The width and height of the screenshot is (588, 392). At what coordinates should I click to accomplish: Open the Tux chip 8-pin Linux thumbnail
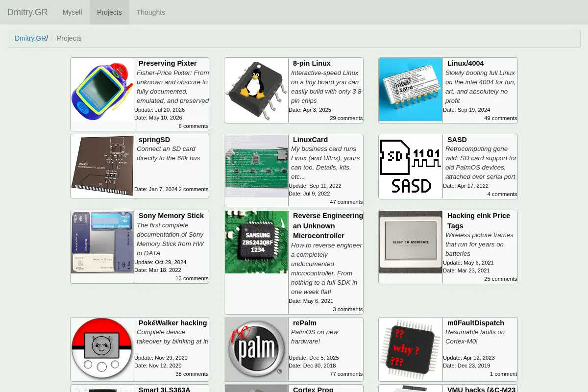pos(256,90)
